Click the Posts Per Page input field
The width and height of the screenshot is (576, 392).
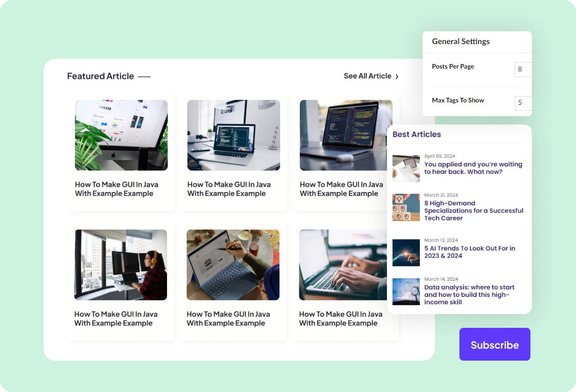[523, 69]
